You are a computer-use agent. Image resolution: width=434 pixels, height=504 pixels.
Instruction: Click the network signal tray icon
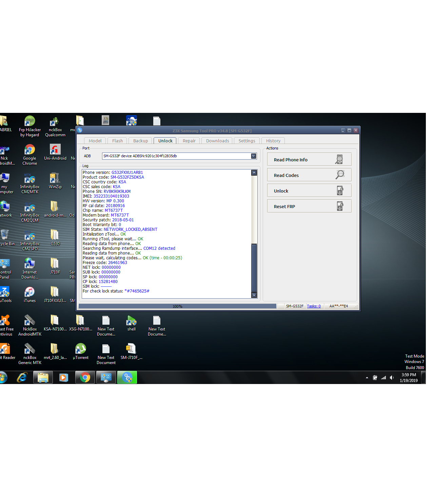[383, 378]
